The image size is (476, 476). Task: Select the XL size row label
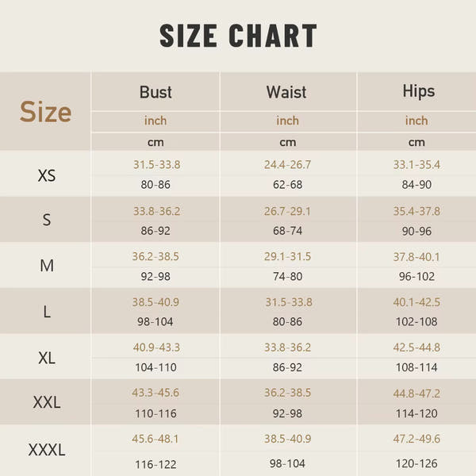pyautogui.click(x=47, y=357)
